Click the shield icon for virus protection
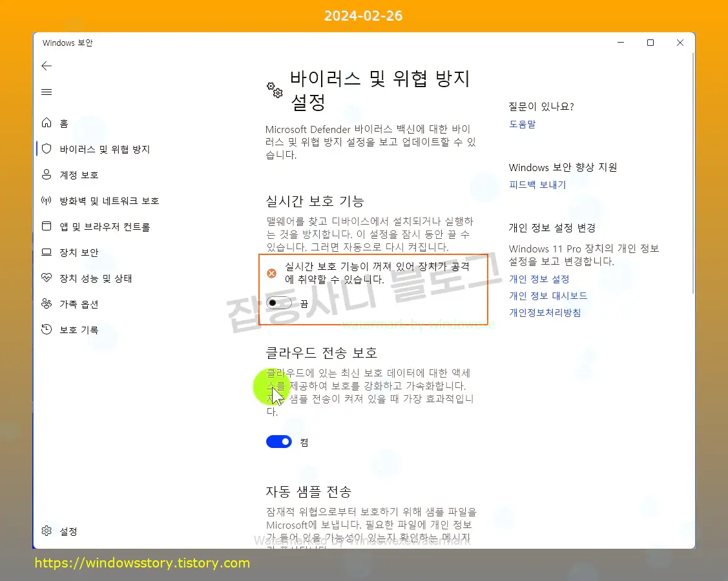Viewport: 728px width, 581px height. pyautogui.click(x=47, y=148)
